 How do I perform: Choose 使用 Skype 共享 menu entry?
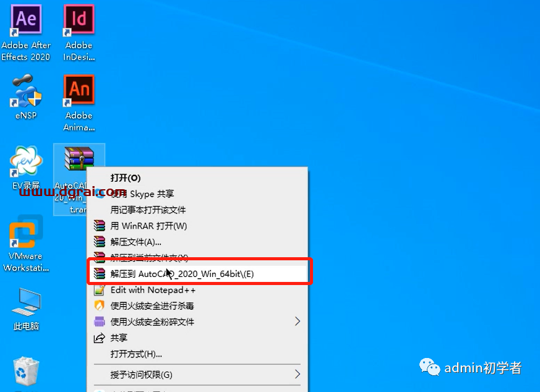coord(197,194)
